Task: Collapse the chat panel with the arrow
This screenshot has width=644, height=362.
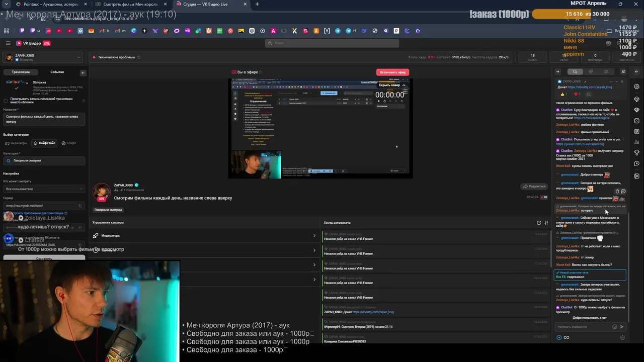Action: (x=557, y=71)
